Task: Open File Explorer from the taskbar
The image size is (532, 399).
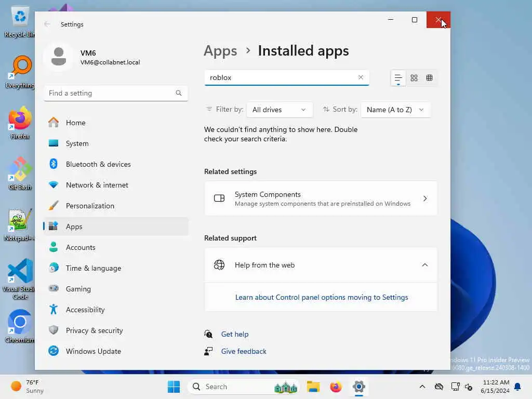Action: pyautogui.click(x=313, y=387)
